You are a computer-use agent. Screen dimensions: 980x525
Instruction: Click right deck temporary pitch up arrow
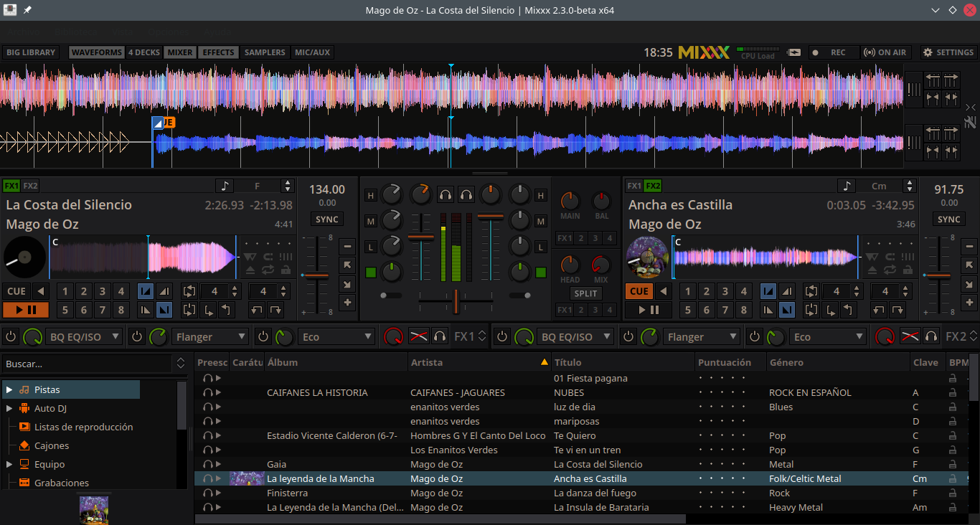[969, 265]
